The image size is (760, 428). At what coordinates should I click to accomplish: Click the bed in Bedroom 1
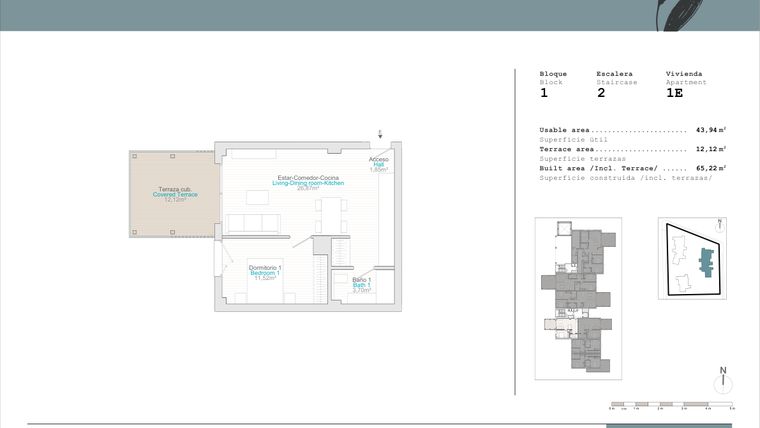point(265,281)
